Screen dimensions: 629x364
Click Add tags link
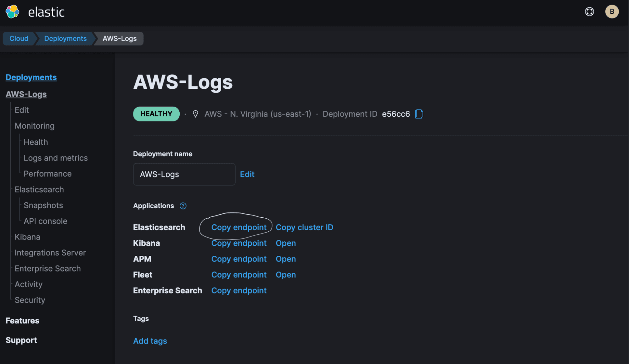click(x=150, y=341)
